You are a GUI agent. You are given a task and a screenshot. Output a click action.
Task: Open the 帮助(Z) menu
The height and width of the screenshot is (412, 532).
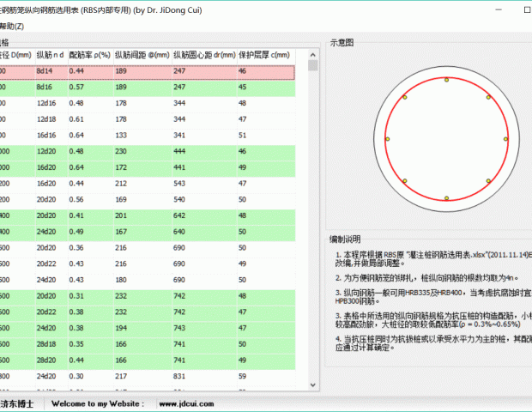pos(11,27)
